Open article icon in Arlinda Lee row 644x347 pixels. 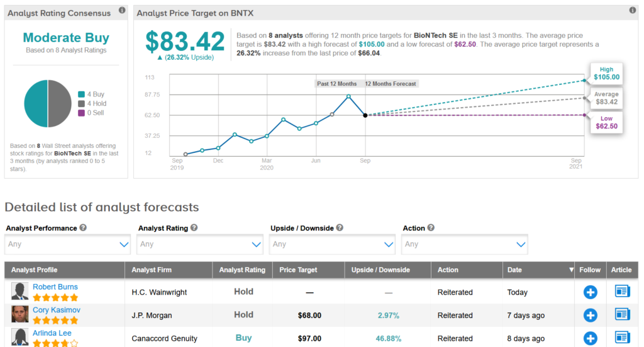pyautogui.click(x=622, y=338)
